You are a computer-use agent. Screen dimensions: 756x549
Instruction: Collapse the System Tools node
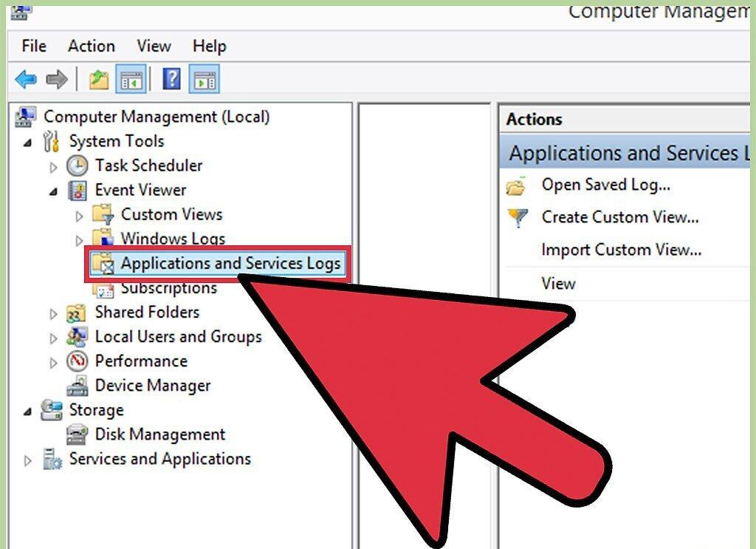coord(28,143)
